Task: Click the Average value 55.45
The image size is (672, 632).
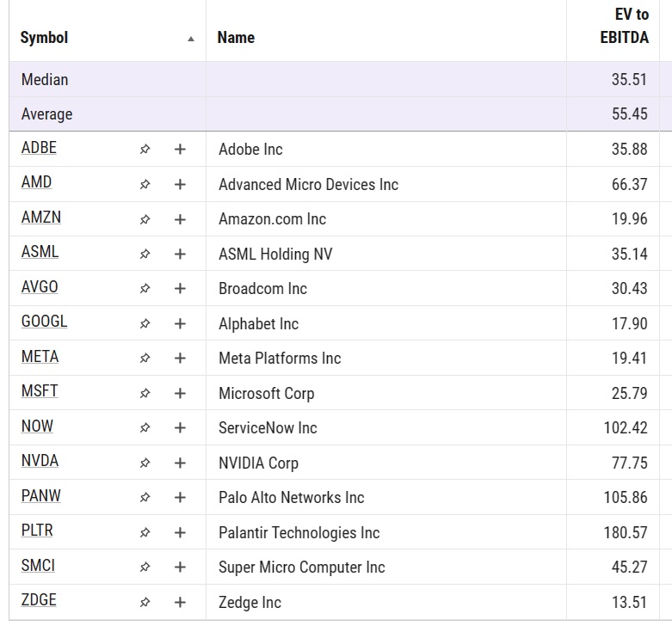Action: coord(629,114)
